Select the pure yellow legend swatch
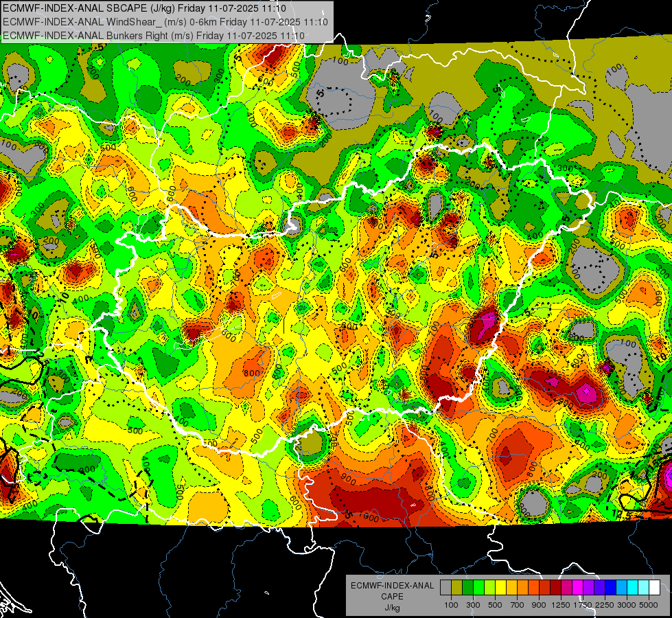Viewport: 672px width, 618px height. tap(500, 588)
